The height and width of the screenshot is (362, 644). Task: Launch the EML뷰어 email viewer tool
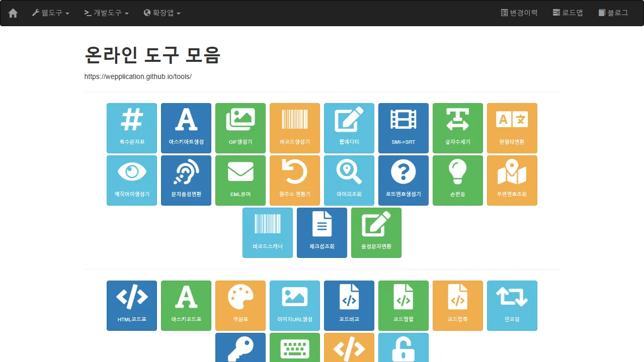pyautogui.click(x=240, y=180)
